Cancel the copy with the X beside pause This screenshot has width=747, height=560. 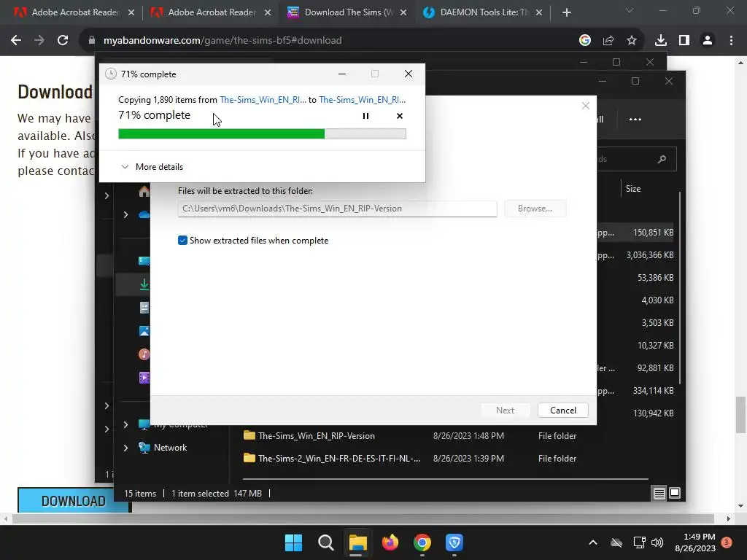[399, 116]
